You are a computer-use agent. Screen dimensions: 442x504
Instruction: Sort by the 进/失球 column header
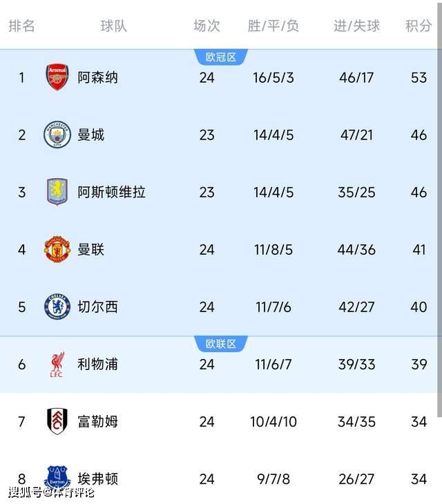click(x=356, y=26)
